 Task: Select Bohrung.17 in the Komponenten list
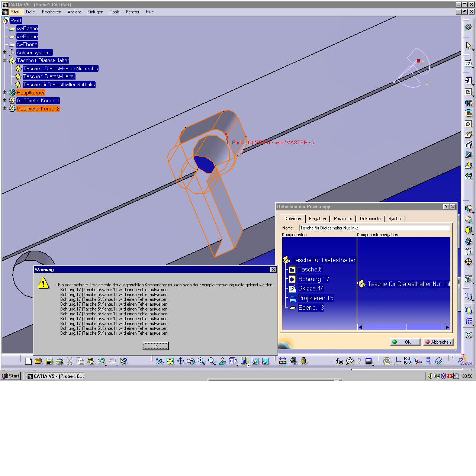point(313,279)
